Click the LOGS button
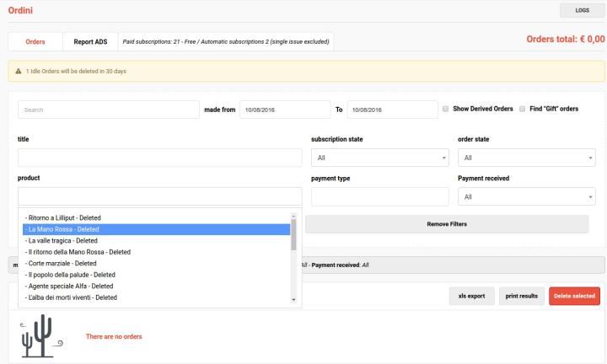The height and width of the screenshot is (364, 607). click(582, 10)
